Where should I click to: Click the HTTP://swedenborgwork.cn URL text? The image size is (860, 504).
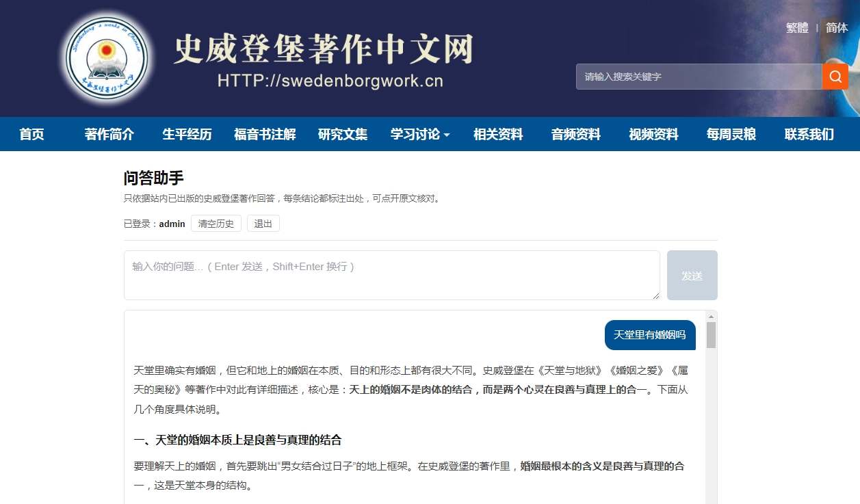(330, 81)
